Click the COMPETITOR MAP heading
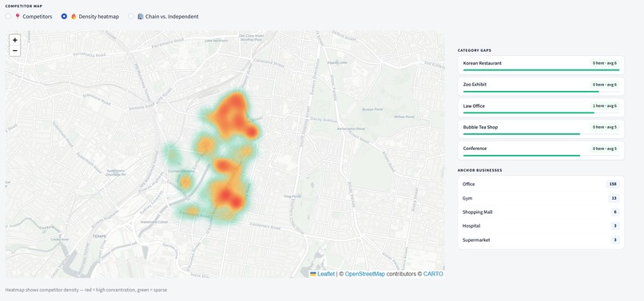Image resolution: width=644 pixels, height=301 pixels. pos(23,6)
